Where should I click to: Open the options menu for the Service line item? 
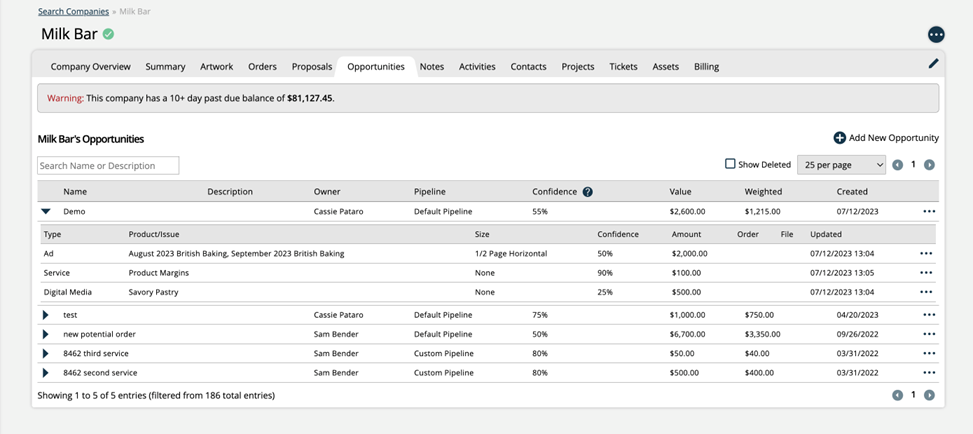tap(926, 273)
